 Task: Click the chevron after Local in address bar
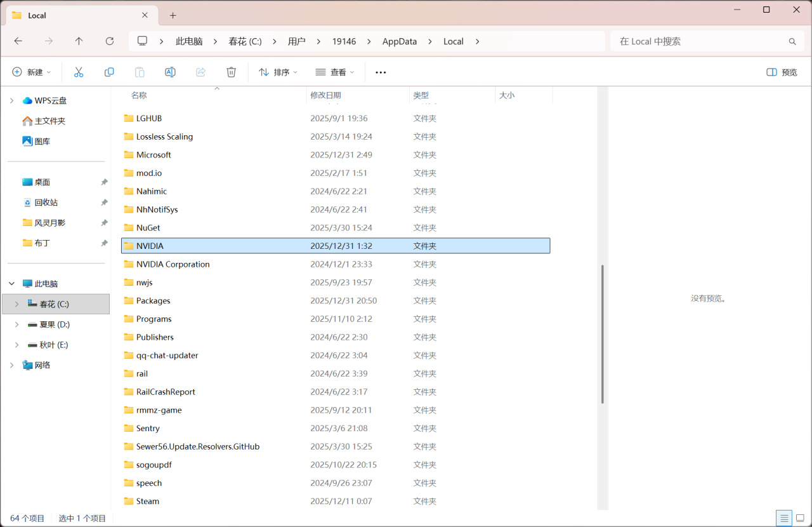tap(478, 41)
